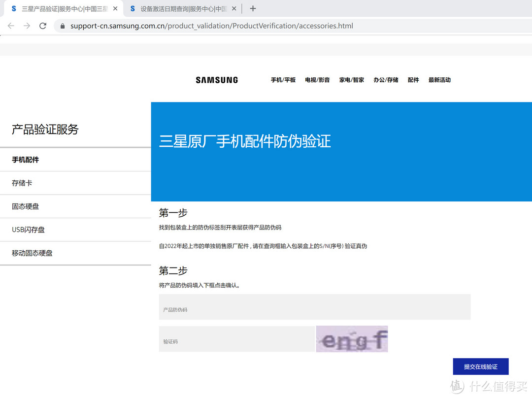532x399 pixels.
Task: Click the text beginning 自2022年起上市的单独销售原厂配件
Action: 263,246
